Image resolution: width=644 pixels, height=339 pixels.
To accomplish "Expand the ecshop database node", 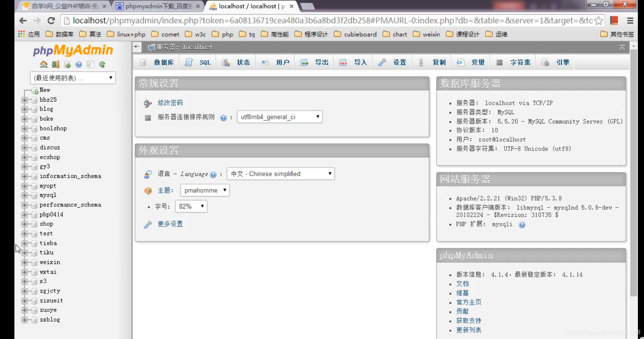I will coord(25,157).
